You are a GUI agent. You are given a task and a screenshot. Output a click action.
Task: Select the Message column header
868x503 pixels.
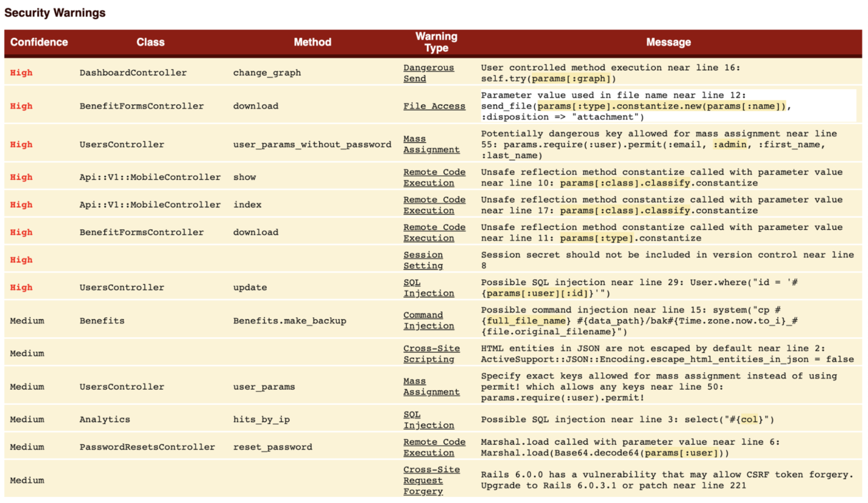pyautogui.click(x=669, y=42)
